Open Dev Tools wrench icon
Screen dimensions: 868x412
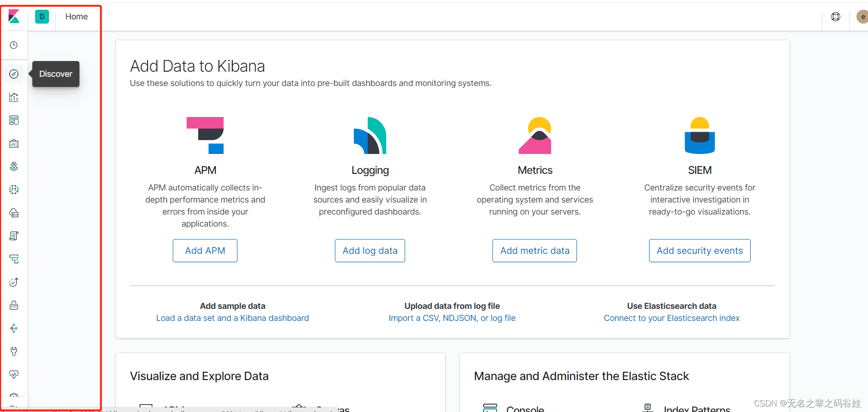point(14,351)
